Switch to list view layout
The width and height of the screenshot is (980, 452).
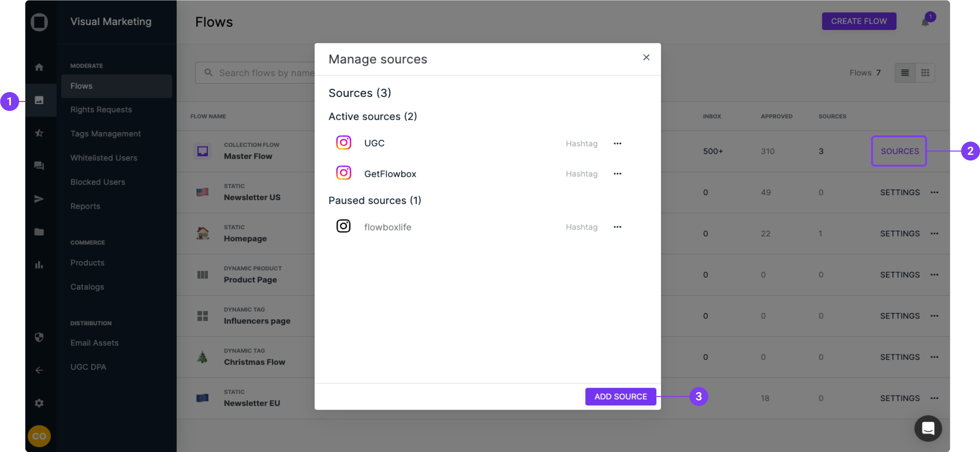click(905, 73)
